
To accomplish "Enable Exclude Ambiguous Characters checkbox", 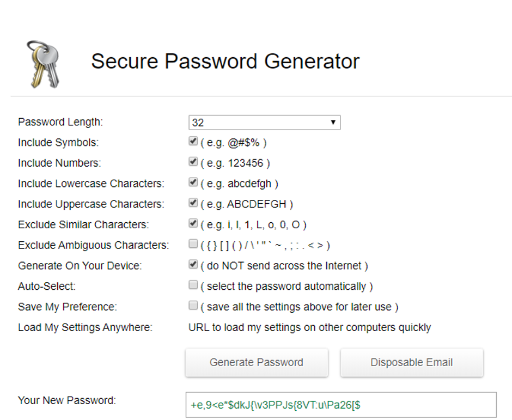I will (193, 244).
